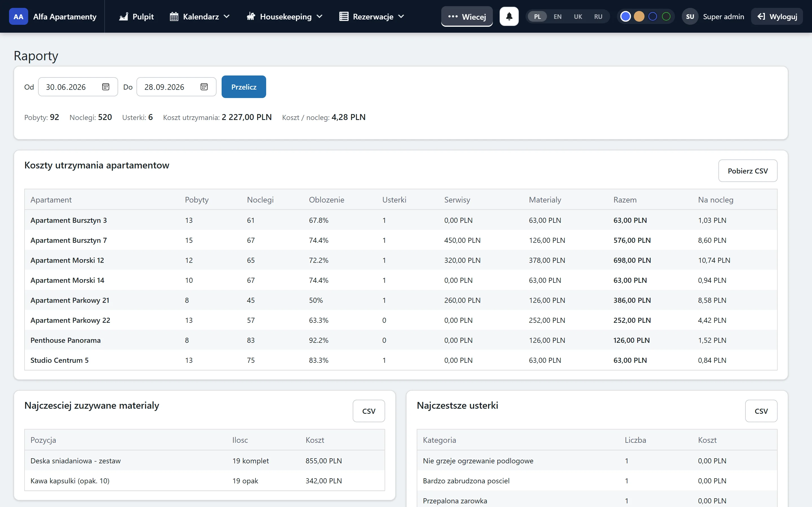Select the orange theme color swatch
Image resolution: width=812 pixels, height=507 pixels.
639,16
